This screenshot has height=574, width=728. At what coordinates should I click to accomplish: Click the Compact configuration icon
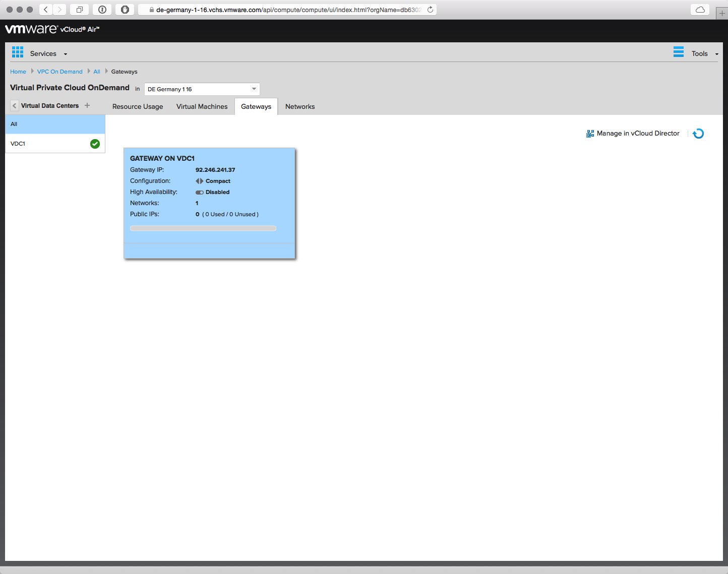(x=200, y=181)
